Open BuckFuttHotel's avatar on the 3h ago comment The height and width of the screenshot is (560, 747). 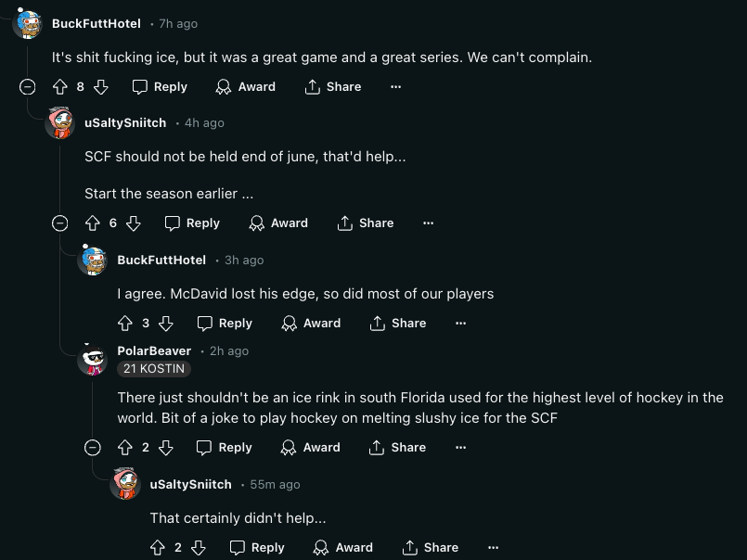click(x=93, y=260)
